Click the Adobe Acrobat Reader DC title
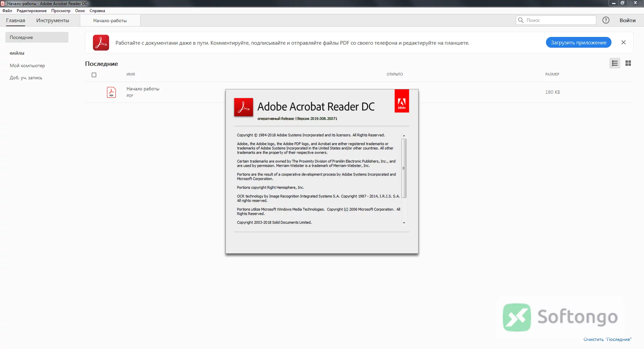Viewport: 644px width, 349px height. coord(316,106)
